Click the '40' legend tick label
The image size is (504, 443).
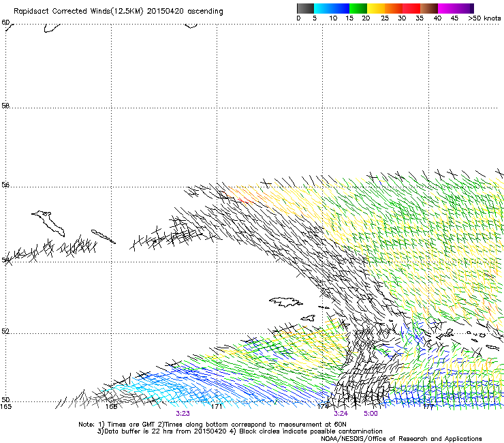[x=437, y=18]
